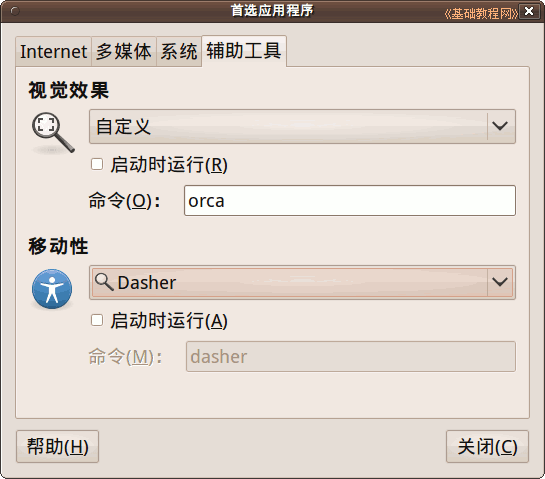The image size is (545, 479).
Task: Click the disabled dasher command field
Action: pos(351,356)
